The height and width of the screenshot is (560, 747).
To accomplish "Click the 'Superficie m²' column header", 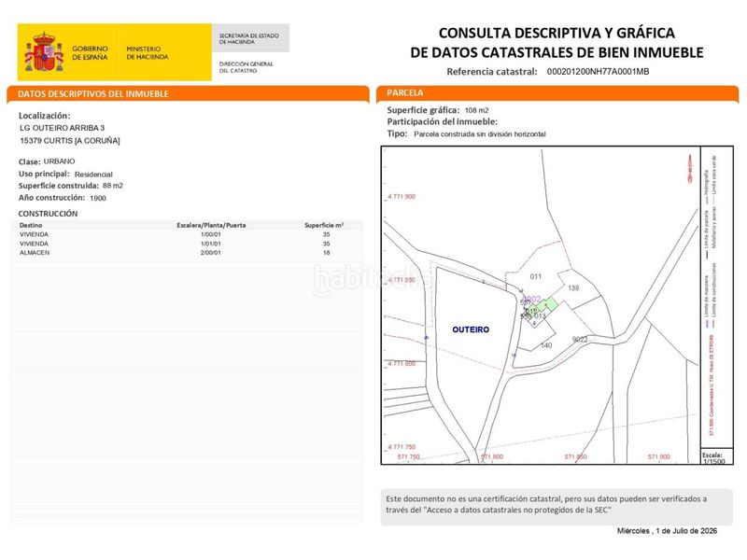I will pos(324,225).
